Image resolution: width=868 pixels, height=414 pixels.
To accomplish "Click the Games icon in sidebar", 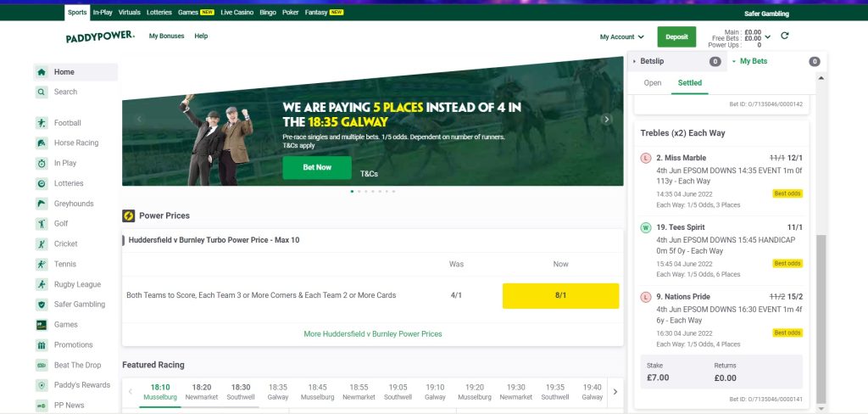I will [x=42, y=325].
